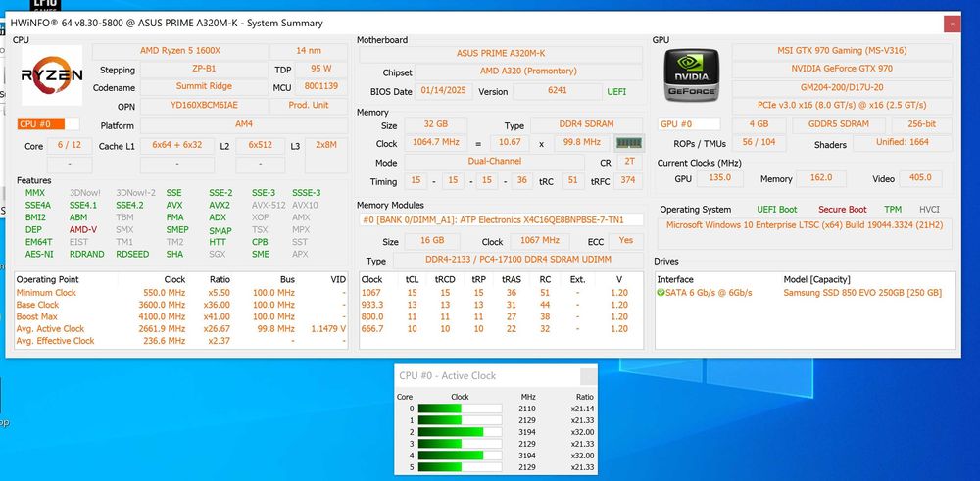Image resolution: width=980 pixels, height=481 pixels.
Task: Click the MSI GTX 970 Gaming (MS-V316) field
Action: [842, 51]
